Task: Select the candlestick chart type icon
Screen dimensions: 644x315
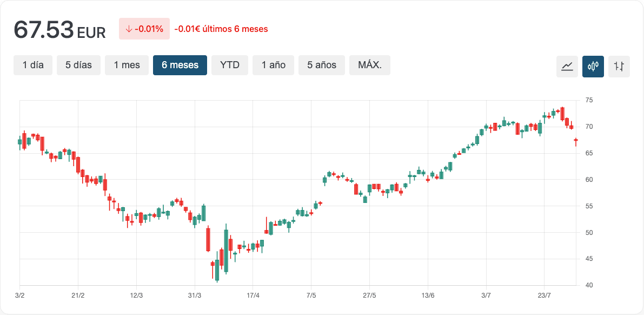Action: tap(593, 67)
